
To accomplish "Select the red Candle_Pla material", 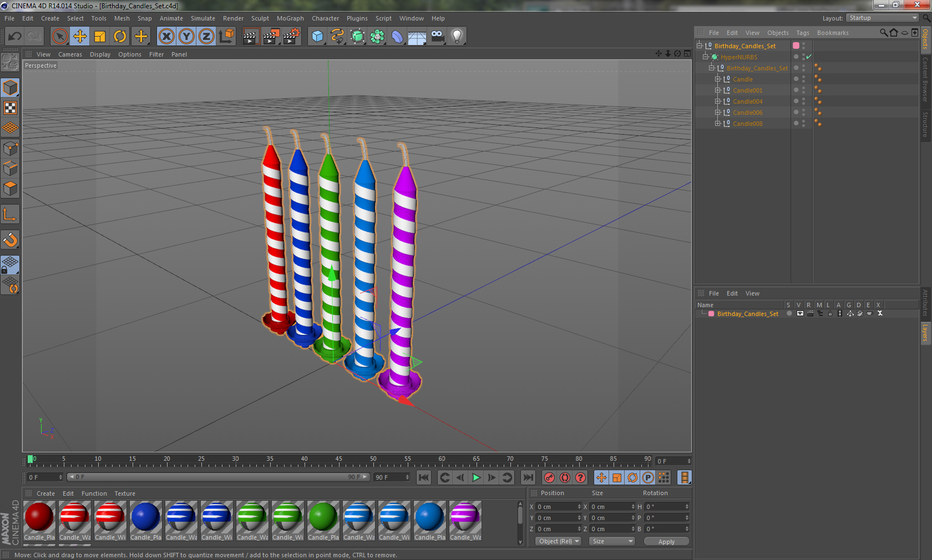I will pyautogui.click(x=39, y=521).
